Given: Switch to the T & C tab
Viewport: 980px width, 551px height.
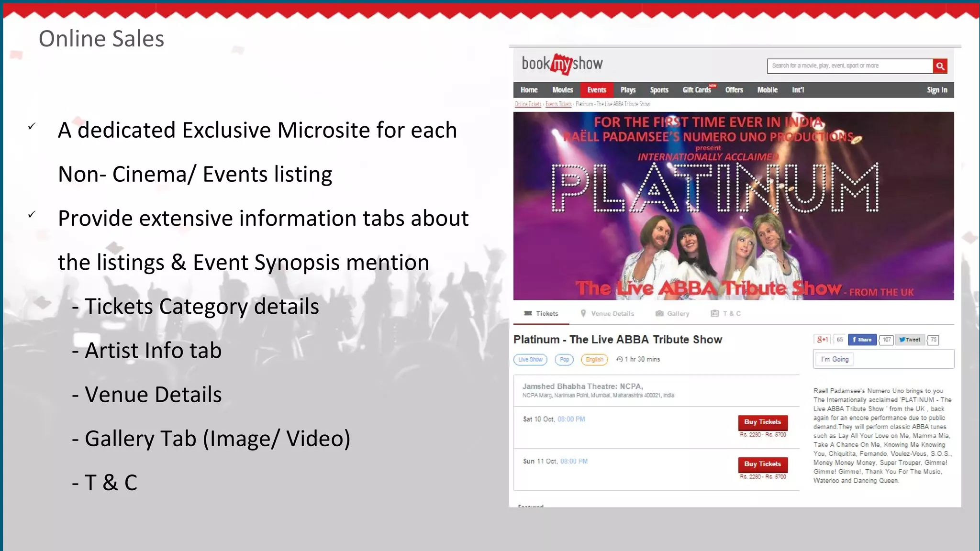Looking at the screenshot, I should point(726,314).
